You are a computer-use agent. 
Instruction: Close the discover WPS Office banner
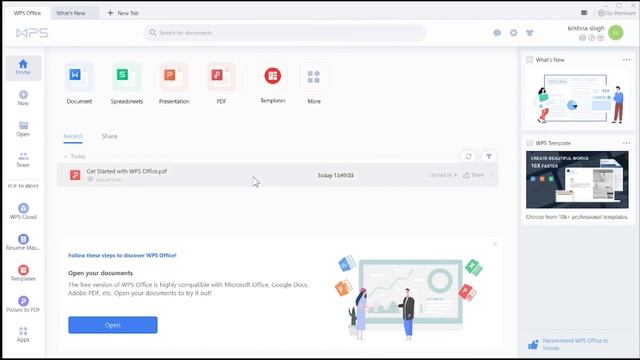[x=495, y=244]
